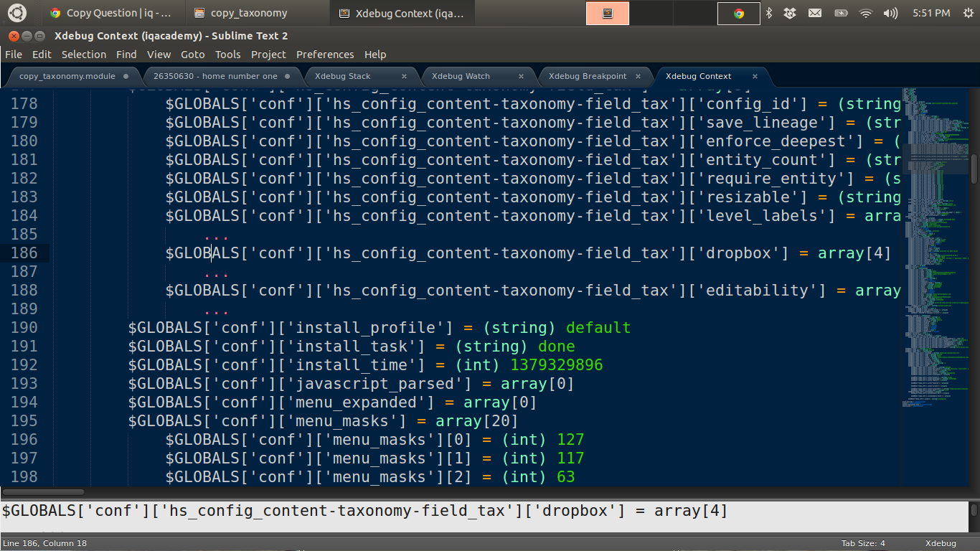The image size is (980, 551).
Task: Focus the Xdebug Context taskbar entry
Action: [402, 13]
